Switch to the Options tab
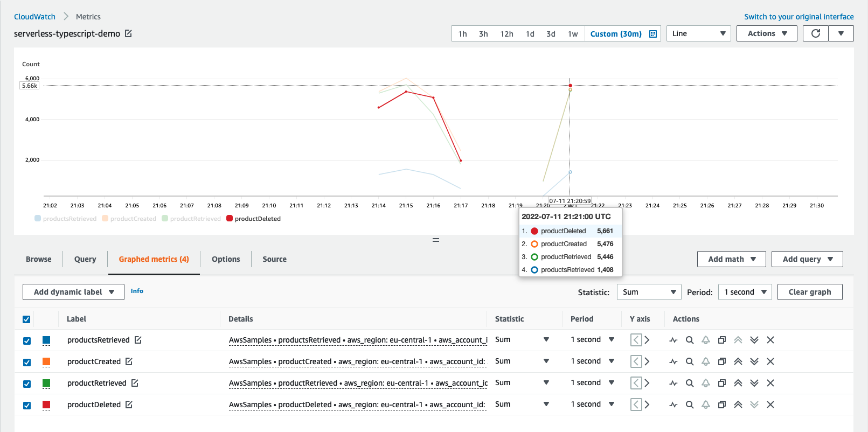Image resolution: width=868 pixels, height=432 pixels. tap(226, 259)
